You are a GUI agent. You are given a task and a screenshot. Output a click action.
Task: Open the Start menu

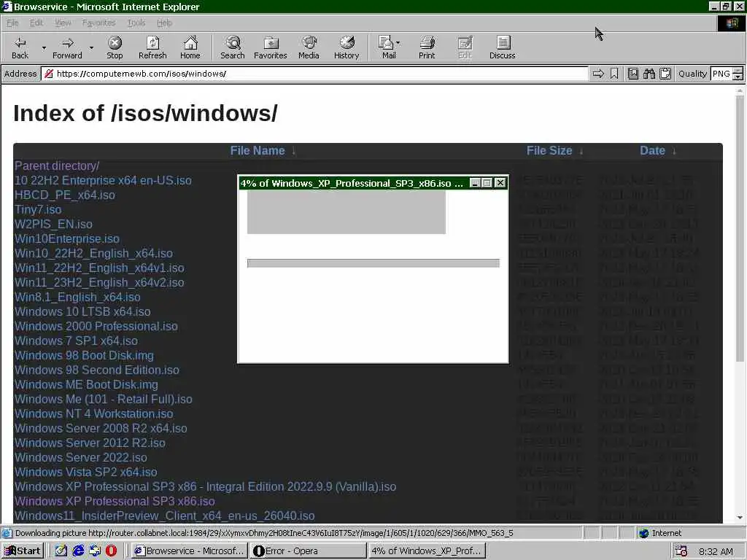coord(23,551)
